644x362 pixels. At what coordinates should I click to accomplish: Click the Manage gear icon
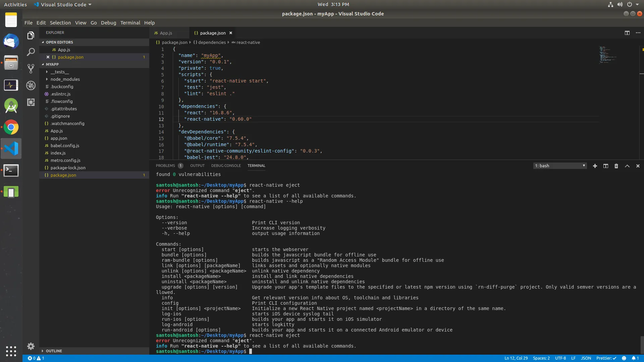click(31, 346)
